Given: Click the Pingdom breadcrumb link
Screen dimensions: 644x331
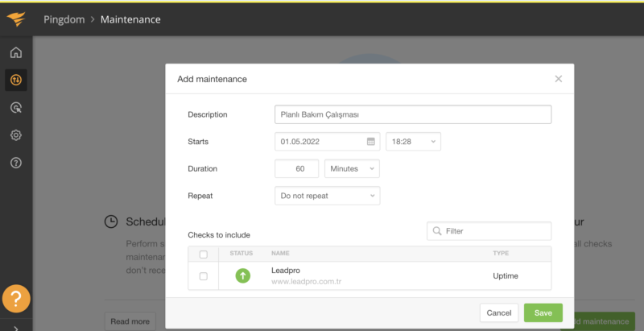Looking at the screenshot, I should [64, 19].
